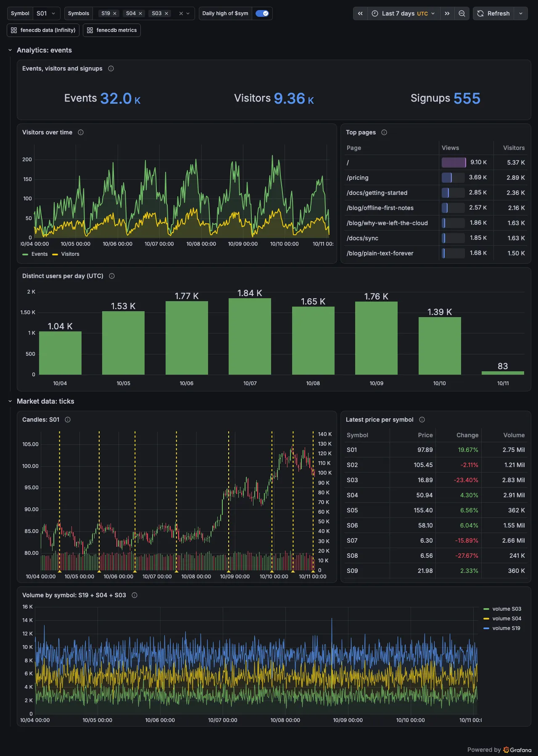The width and height of the screenshot is (538, 756).
Task: Toggle the Daily high of $sym switch
Action: tap(262, 13)
